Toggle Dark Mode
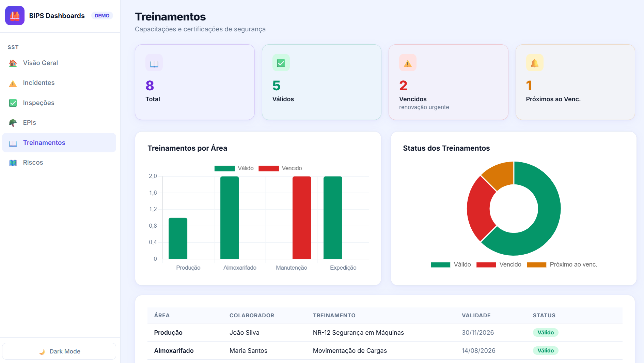644x363 pixels. point(59,351)
